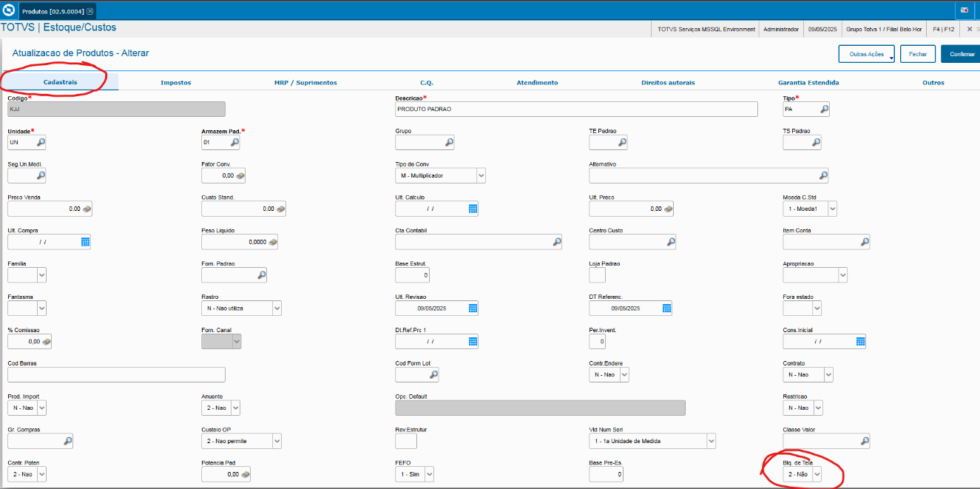This screenshot has height=489, width=980.
Task: Expand the Contr. Poten dropdown
Action: point(41,474)
